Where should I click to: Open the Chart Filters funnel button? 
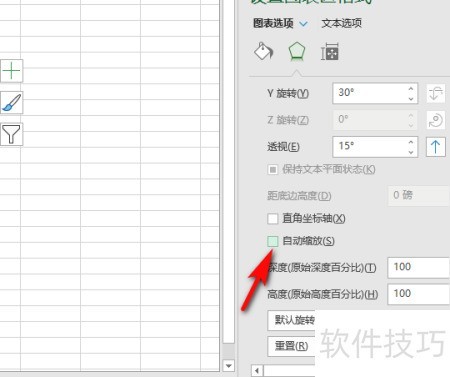pos(11,134)
